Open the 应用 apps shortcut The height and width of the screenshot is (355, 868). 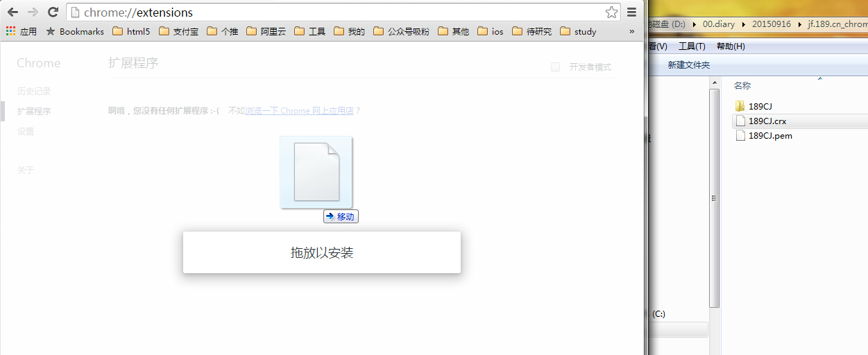22,31
